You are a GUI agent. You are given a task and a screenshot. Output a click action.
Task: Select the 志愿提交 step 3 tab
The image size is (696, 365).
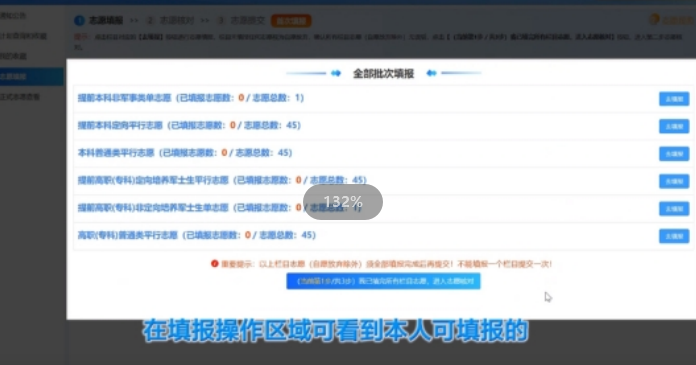click(x=241, y=20)
